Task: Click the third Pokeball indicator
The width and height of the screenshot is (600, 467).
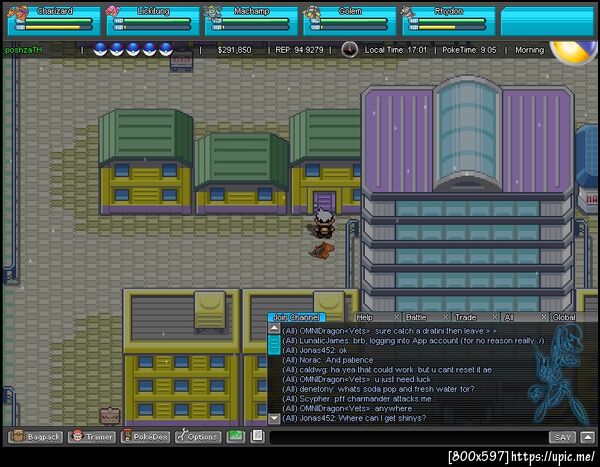Action: coord(133,50)
